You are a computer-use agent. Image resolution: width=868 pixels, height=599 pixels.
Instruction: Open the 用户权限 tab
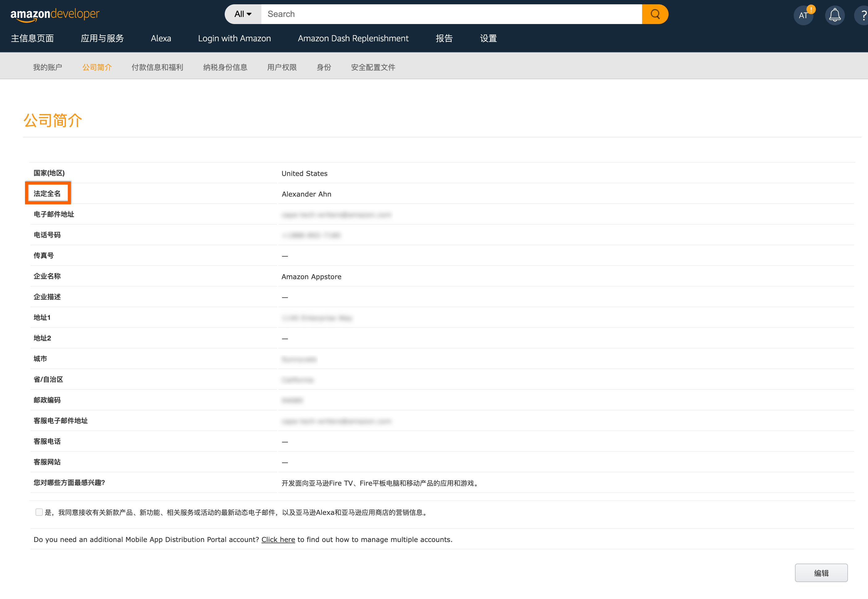(281, 67)
